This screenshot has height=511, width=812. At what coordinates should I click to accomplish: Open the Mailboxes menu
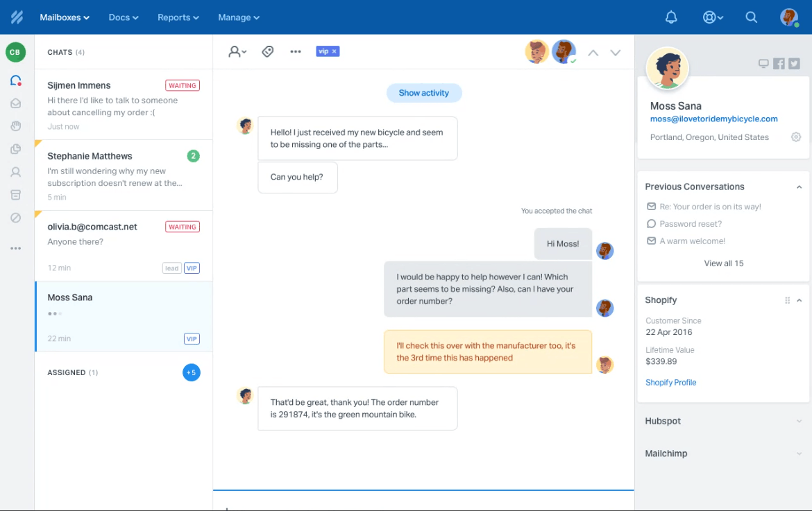pos(65,17)
